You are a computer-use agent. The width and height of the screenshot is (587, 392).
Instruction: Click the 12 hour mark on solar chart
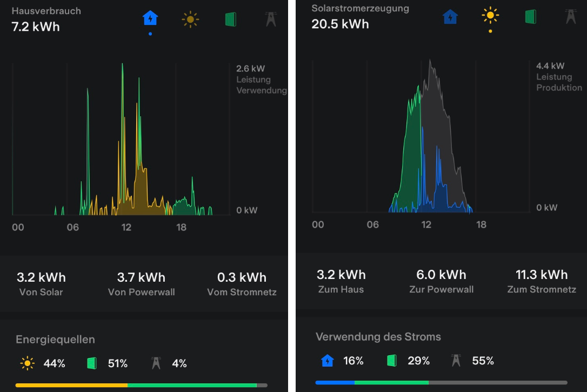[426, 224]
